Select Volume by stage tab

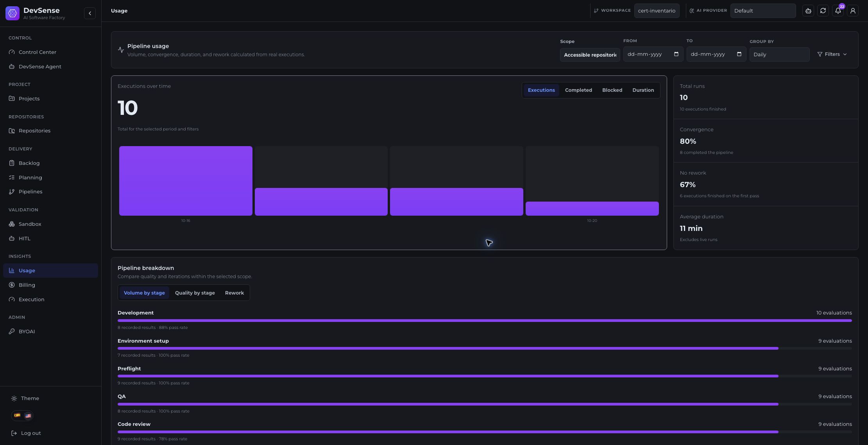[x=144, y=293]
